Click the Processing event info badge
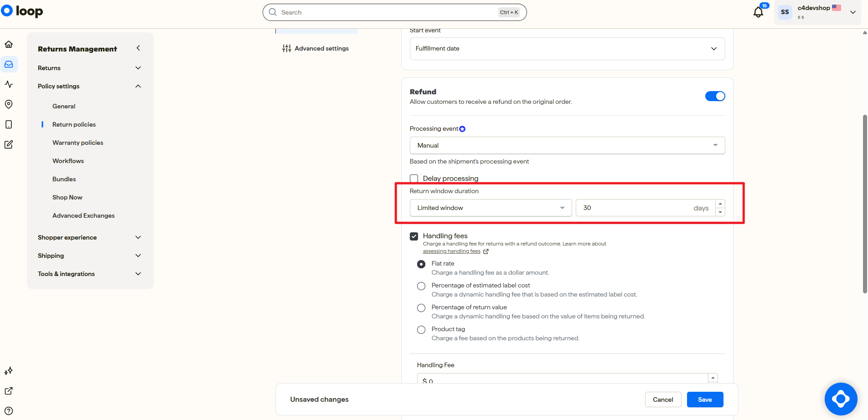 coord(462,129)
